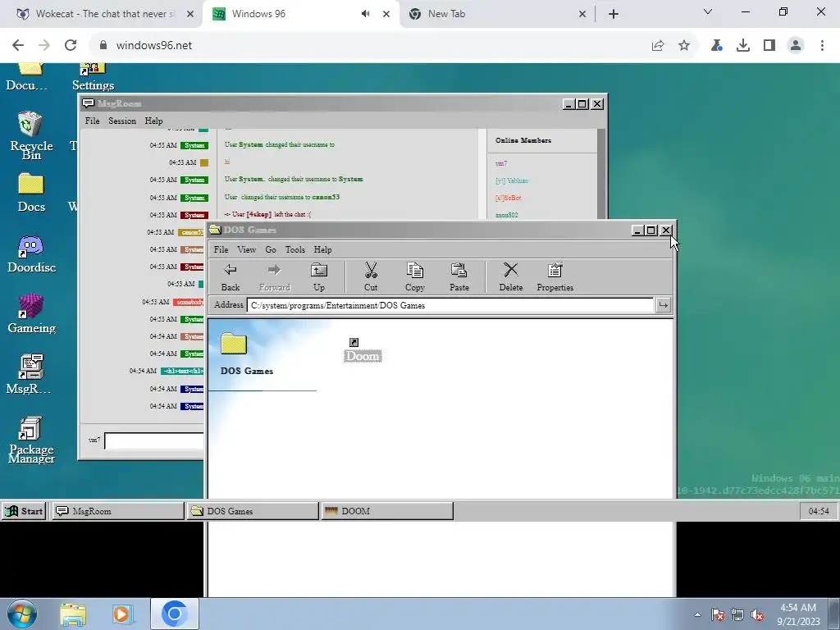
Task: Open Session menu in MsgRoom
Action: click(122, 121)
